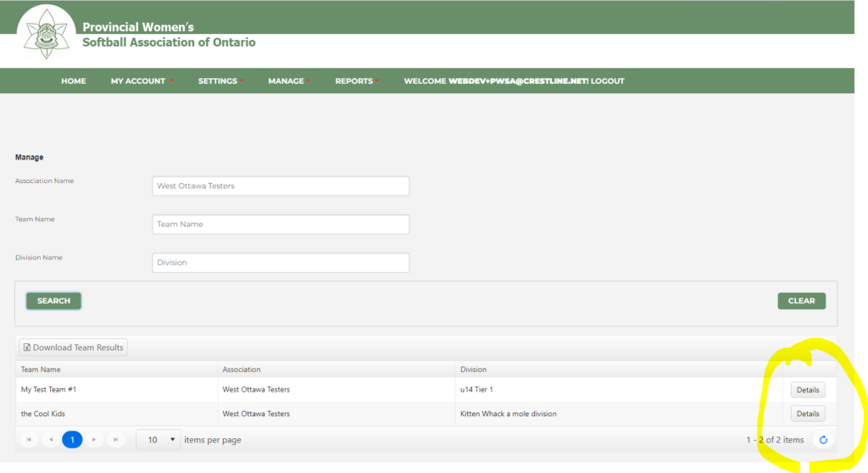Open Details for My Test Team #1
The width and height of the screenshot is (868, 473).
coord(807,390)
